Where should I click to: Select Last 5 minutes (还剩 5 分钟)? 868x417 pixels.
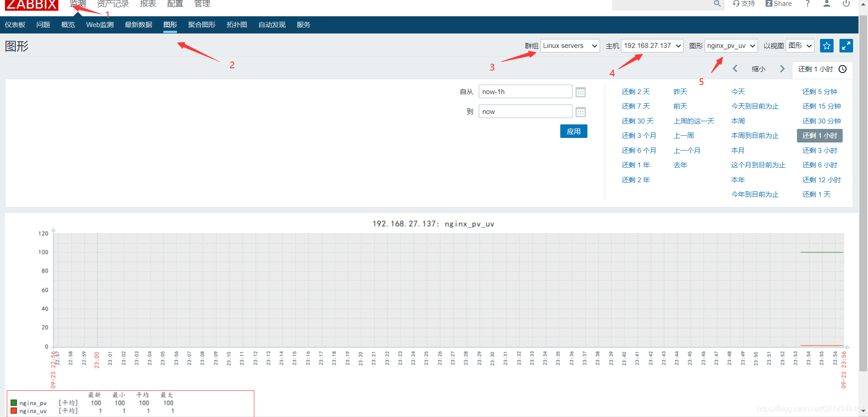tap(820, 92)
